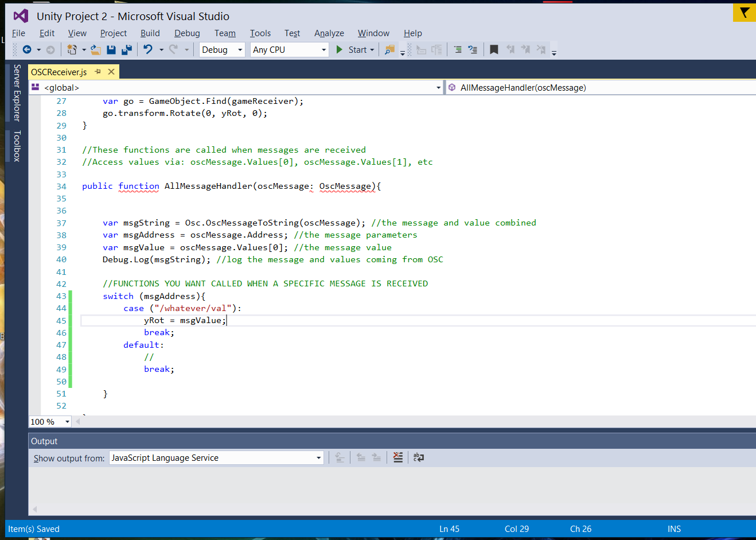
Task: Undo the last edit
Action: pos(148,50)
